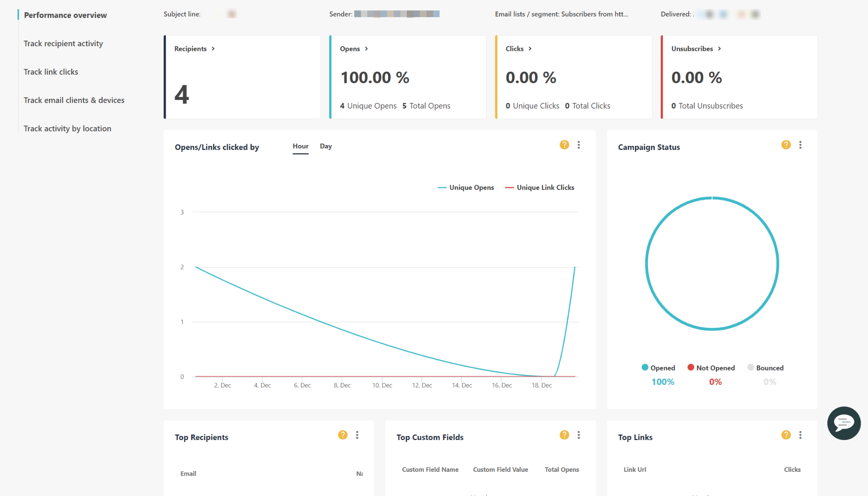Expand Recipients card details arrow

pos(213,49)
